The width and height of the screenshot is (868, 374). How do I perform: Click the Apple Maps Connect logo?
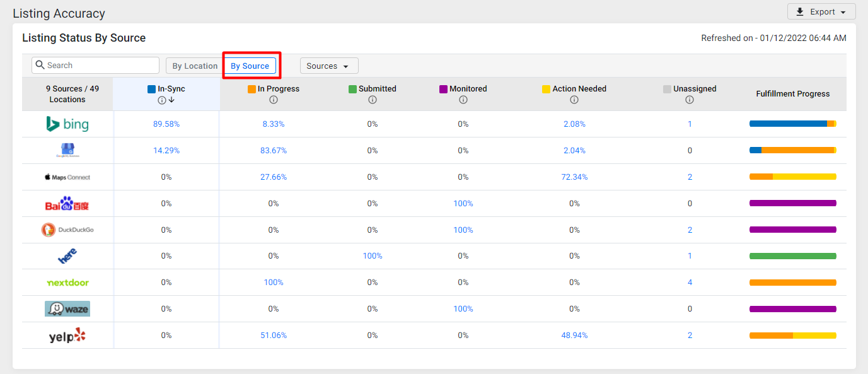tap(67, 177)
